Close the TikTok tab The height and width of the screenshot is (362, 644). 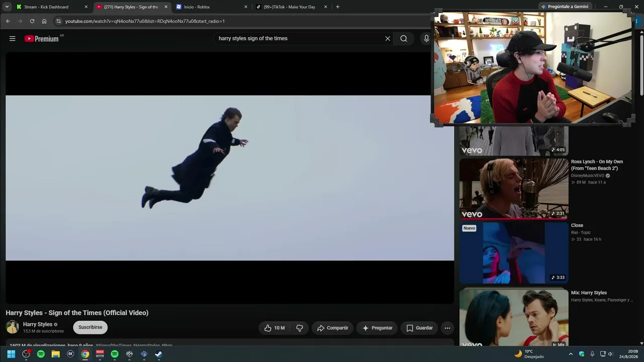pyautogui.click(x=326, y=7)
